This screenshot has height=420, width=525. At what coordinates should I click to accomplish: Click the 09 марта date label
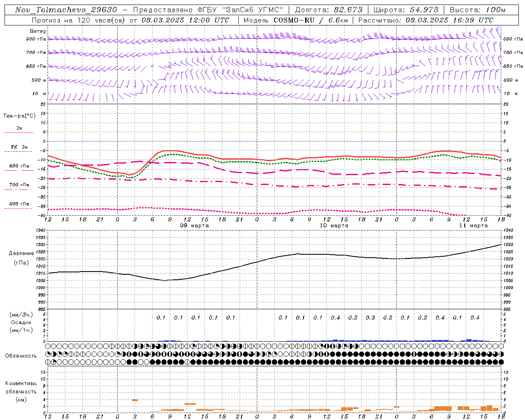pos(194,226)
